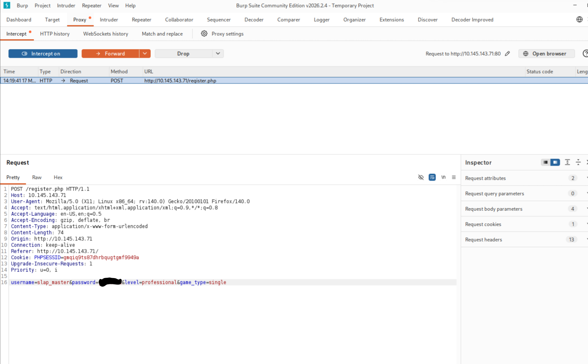Select the POST register.php request row
Screen dimensions: 588x364
(294, 81)
